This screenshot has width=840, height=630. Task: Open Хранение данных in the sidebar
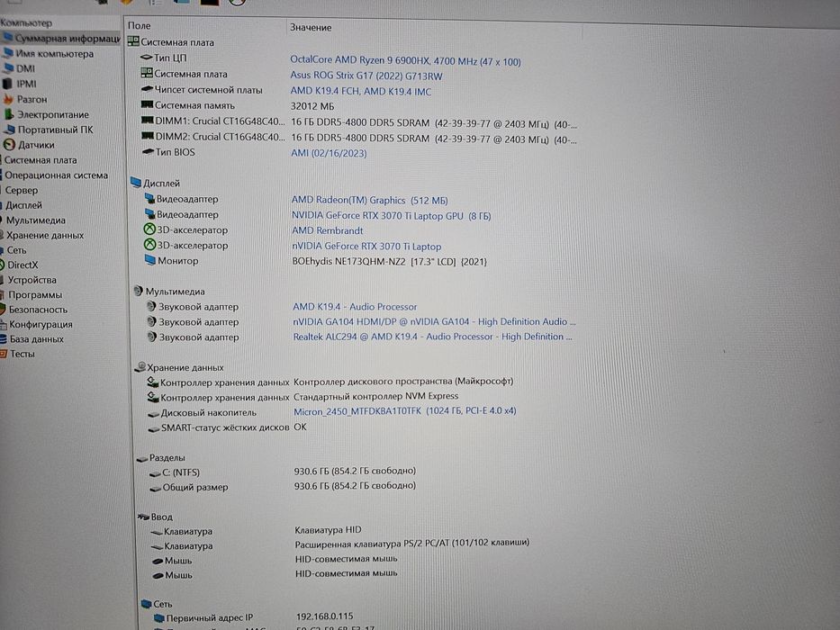coord(45,235)
